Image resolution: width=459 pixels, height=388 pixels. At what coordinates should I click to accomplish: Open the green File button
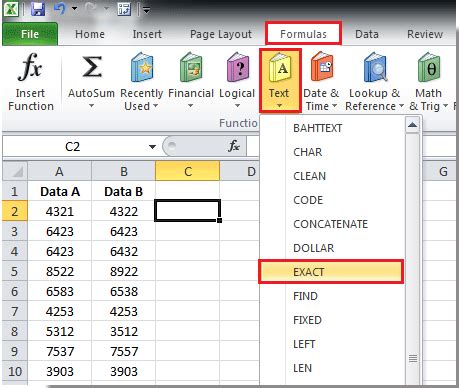[x=30, y=34]
